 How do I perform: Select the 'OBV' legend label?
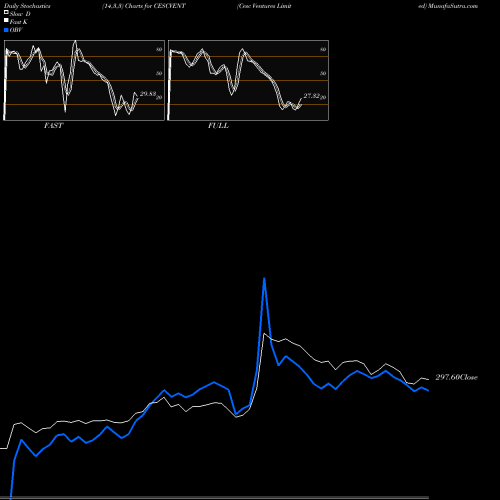click(x=16, y=30)
